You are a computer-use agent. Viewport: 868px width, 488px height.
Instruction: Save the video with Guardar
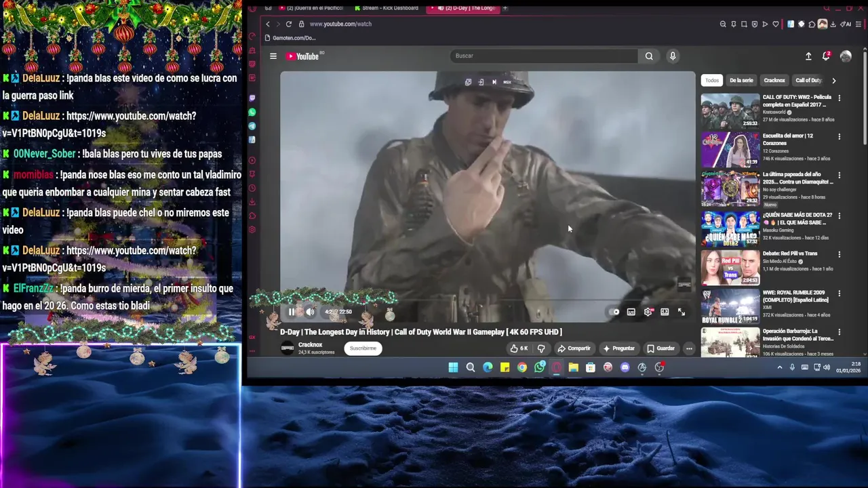point(660,348)
